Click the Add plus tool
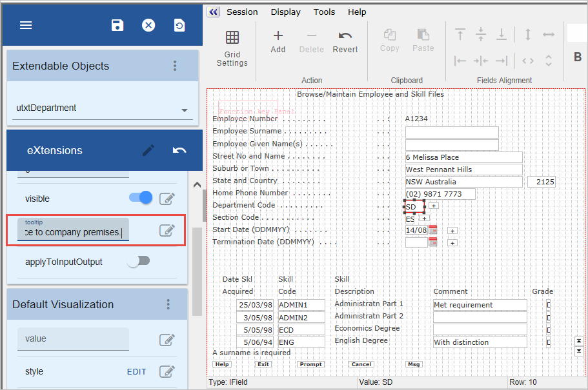Image resolution: width=588 pixels, height=390 pixels. tap(278, 42)
